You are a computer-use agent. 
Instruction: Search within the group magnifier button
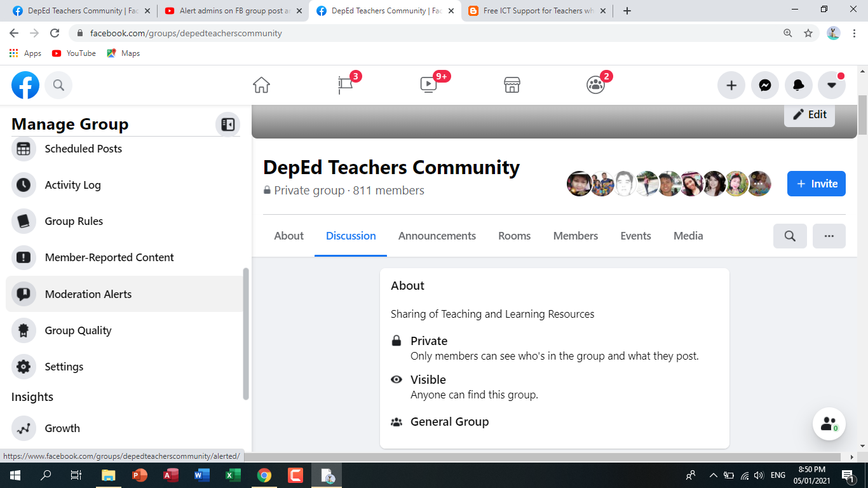(x=790, y=236)
